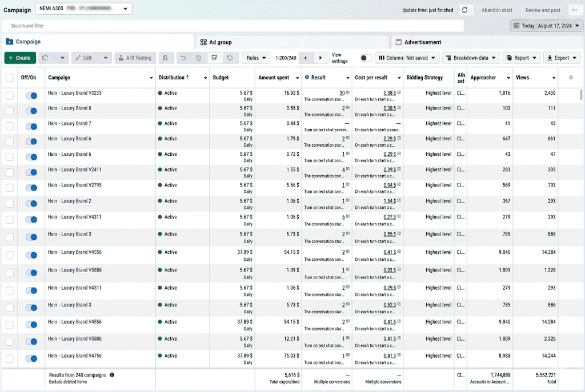Click the Off/On column header
This screenshot has height=392, width=585.
29,78
